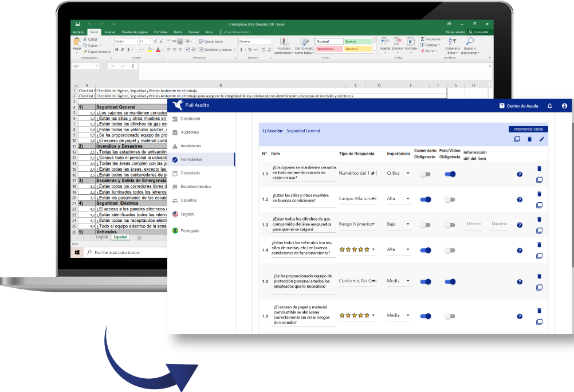Open the notifications bell in Full Audits
Screen dimensions: 574x392
tap(549, 106)
